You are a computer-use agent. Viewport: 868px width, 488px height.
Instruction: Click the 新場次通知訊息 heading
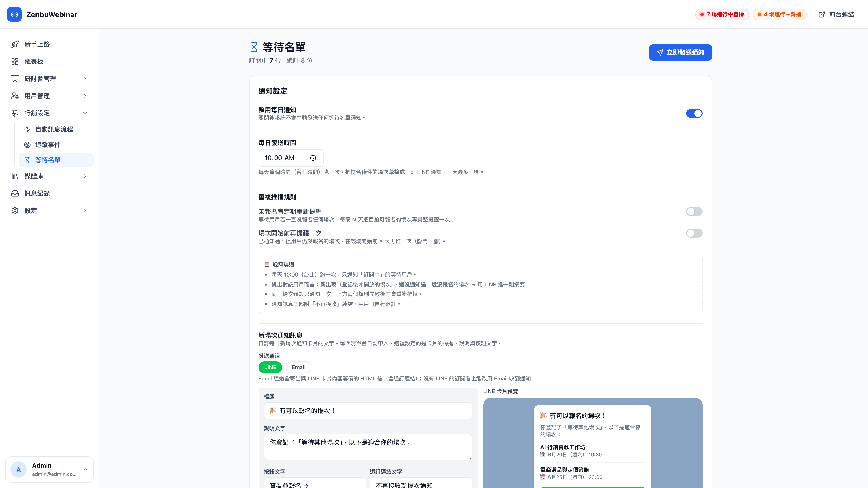[280, 335]
